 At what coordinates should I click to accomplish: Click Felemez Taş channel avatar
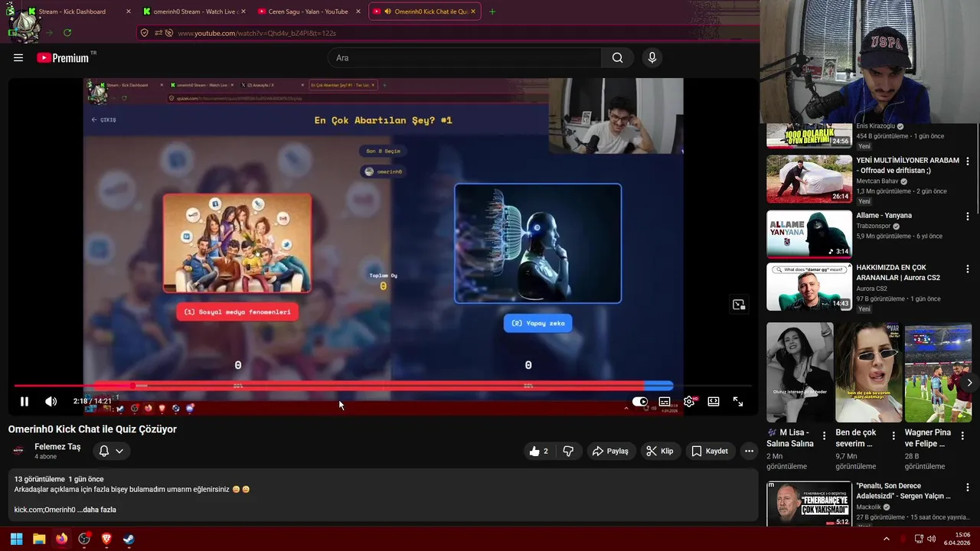pos(18,451)
